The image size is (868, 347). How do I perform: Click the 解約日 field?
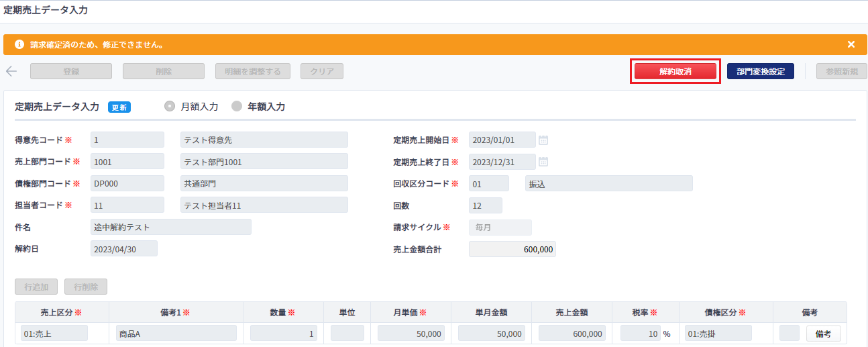tap(124, 248)
